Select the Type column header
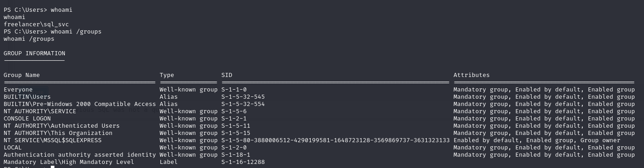644x168 pixels. coord(167,75)
